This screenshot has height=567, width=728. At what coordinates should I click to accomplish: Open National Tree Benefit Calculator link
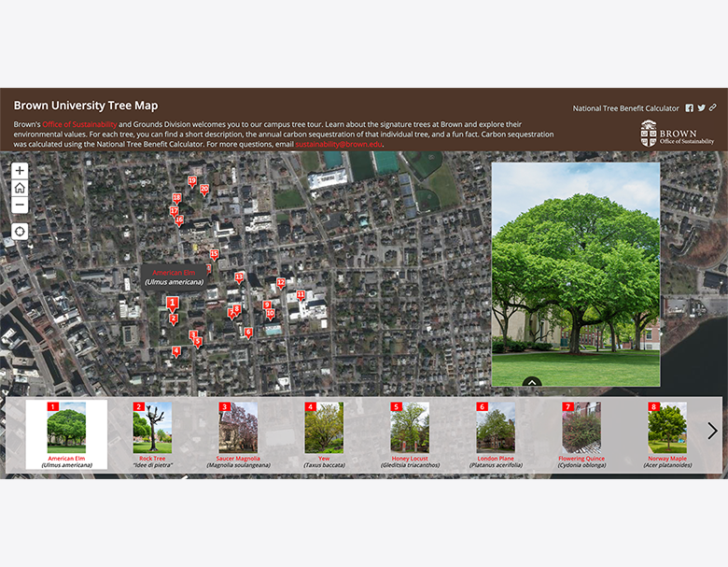click(x=625, y=108)
